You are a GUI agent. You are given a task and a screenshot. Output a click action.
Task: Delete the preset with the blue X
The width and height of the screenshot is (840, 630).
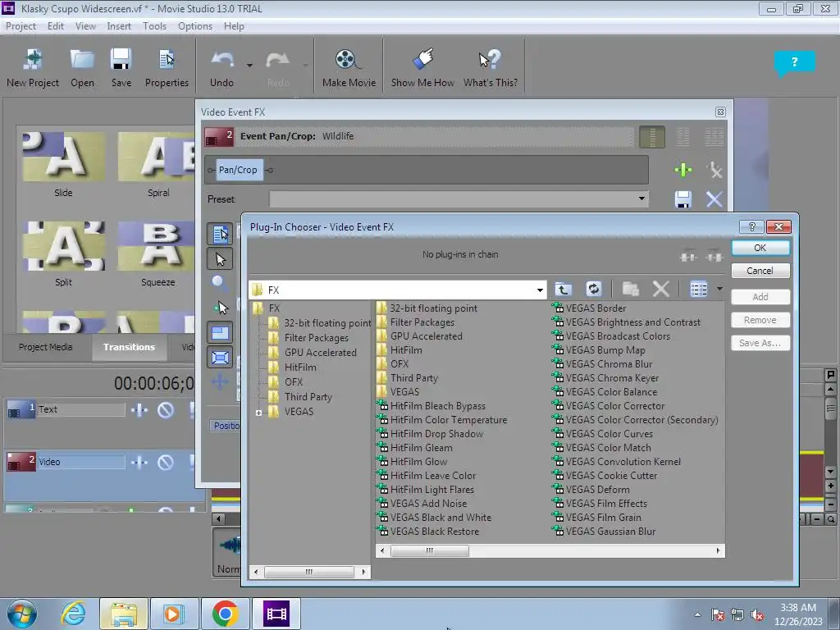(714, 199)
